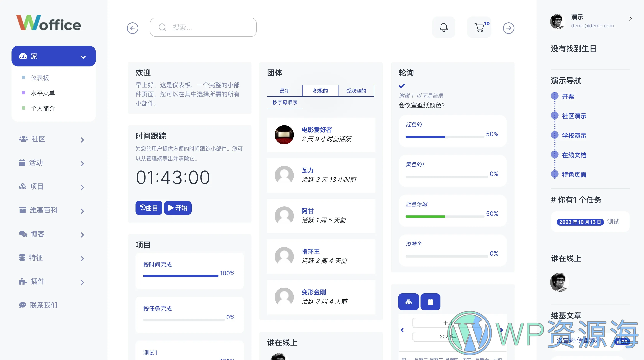Click the back arrow circle icon

click(x=132, y=28)
